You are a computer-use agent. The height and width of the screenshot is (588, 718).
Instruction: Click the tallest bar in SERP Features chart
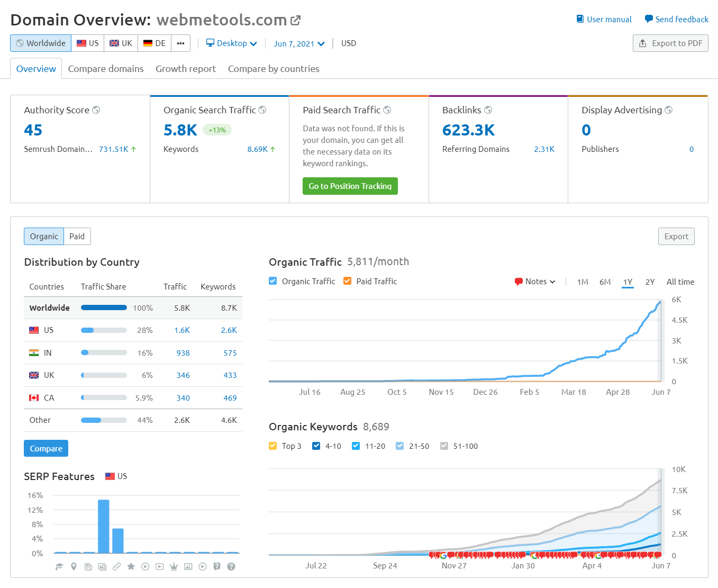point(104,527)
